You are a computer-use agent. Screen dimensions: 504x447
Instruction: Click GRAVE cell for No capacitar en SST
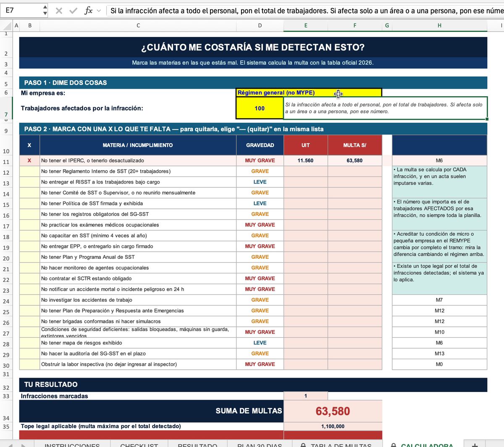coord(260,236)
